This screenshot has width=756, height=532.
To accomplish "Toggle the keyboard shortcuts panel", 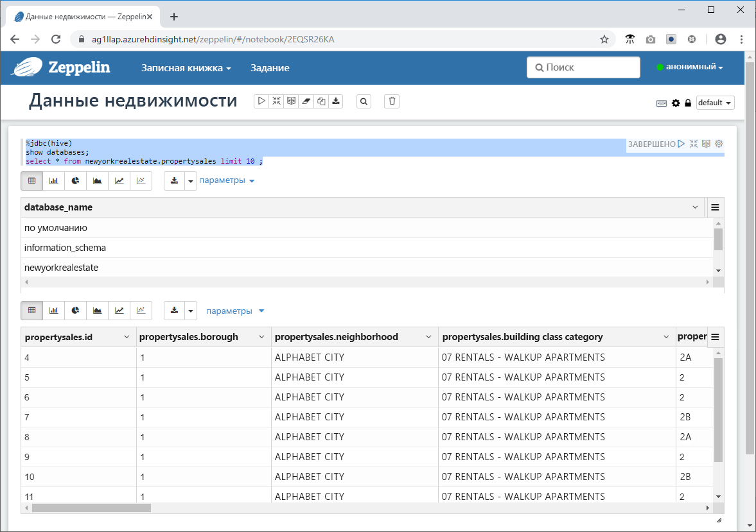I will coord(662,103).
